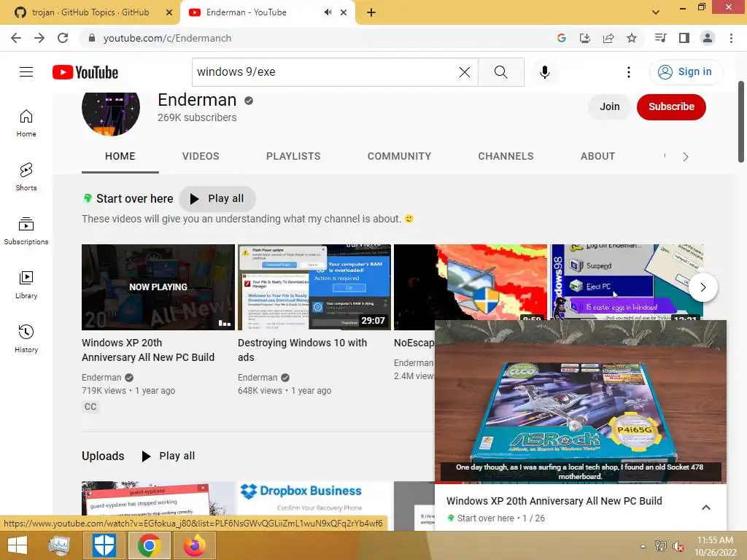This screenshot has height=560, width=747.
Task: Run search with the magnifier button
Action: [x=500, y=72]
